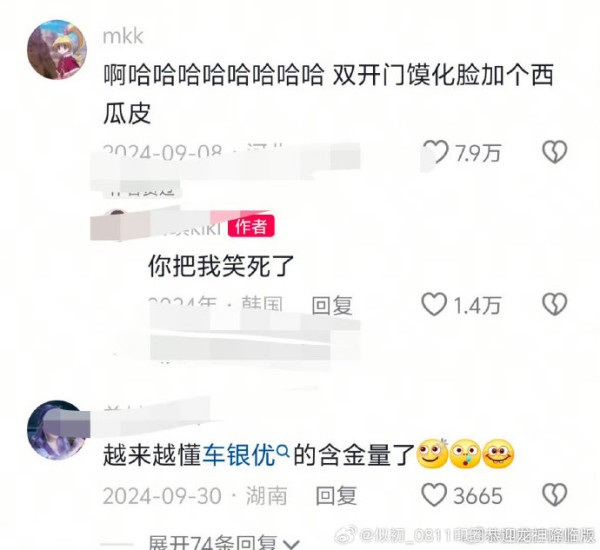Like the author's reply 你把我笑死了
Image resolution: width=600 pixels, height=550 pixels.
coord(434,304)
